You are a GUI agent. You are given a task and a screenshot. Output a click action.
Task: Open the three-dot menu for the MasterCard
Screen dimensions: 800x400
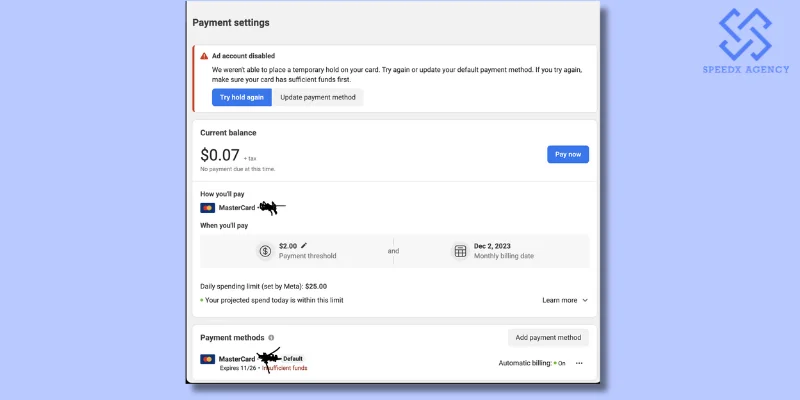[578, 363]
